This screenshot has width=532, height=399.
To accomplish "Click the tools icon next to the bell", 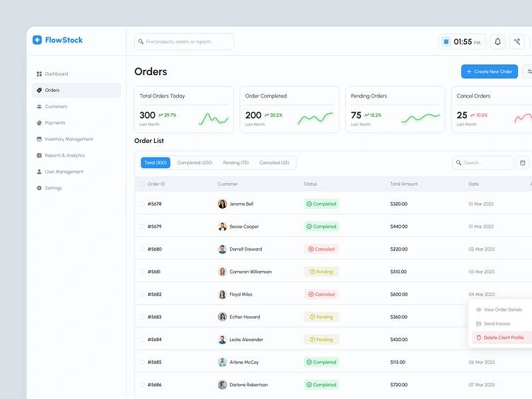I will click(516, 42).
